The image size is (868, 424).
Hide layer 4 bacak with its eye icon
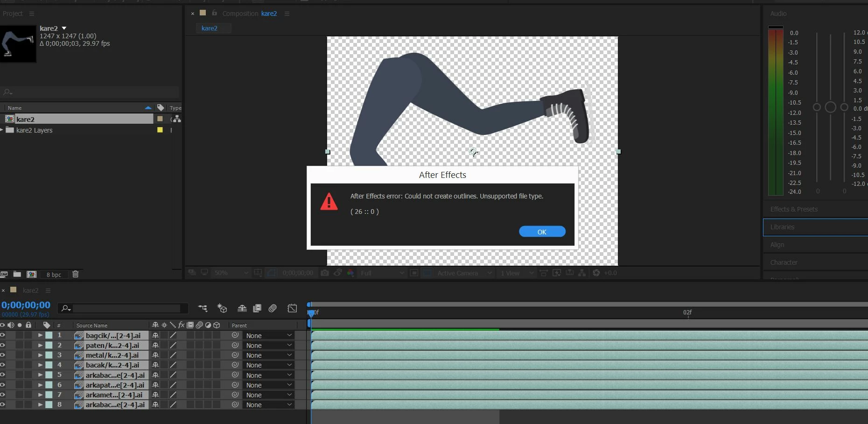coord(3,365)
